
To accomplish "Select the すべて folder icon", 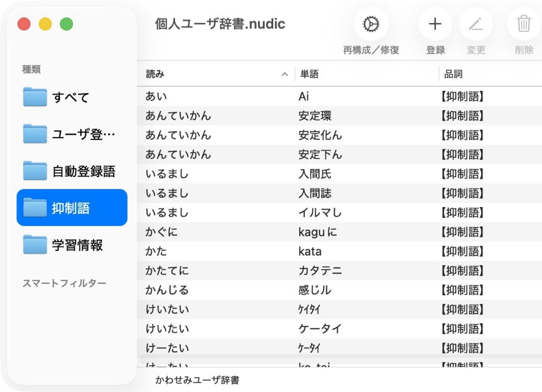I will pos(35,97).
